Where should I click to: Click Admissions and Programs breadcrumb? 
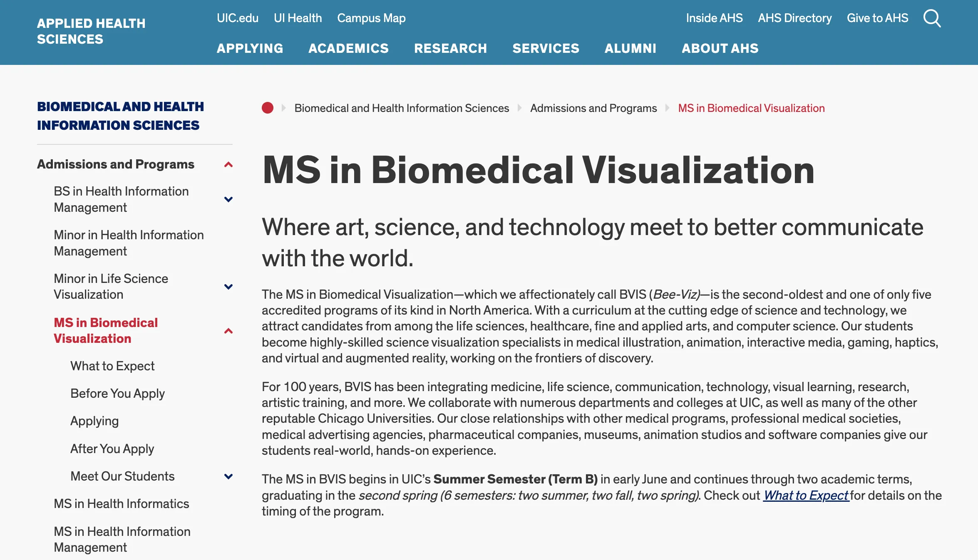(x=593, y=108)
